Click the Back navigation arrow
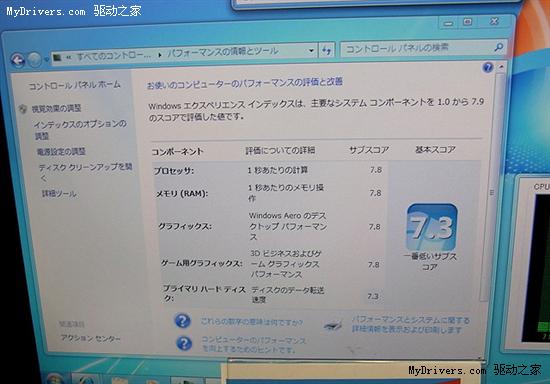The image size is (550, 384). (x=17, y=60)
